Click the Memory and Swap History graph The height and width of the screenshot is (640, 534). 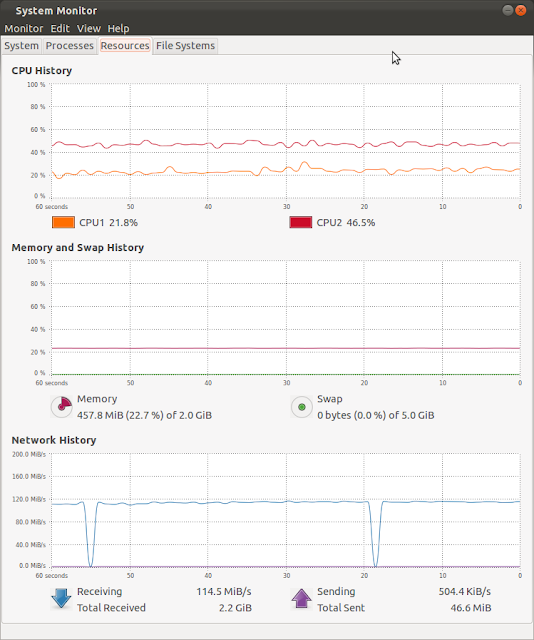(x=286, y=318)
